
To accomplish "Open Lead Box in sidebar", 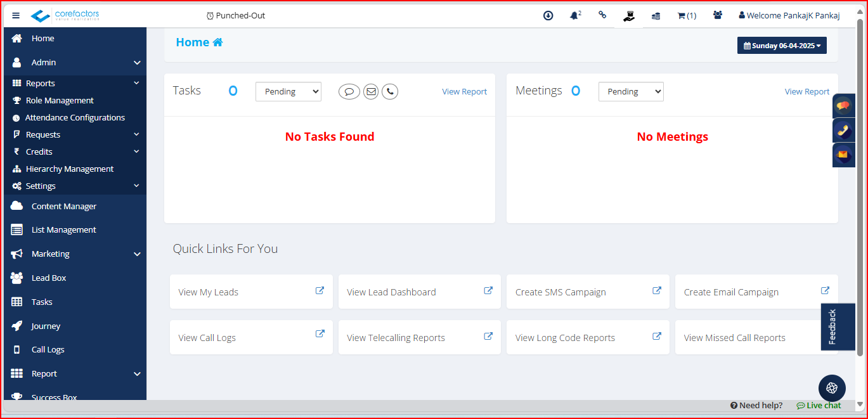I will point(75,278).
